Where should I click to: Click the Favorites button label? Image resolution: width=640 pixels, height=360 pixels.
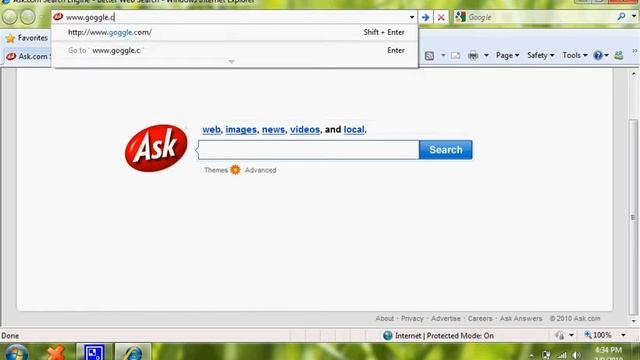(33, 38)
